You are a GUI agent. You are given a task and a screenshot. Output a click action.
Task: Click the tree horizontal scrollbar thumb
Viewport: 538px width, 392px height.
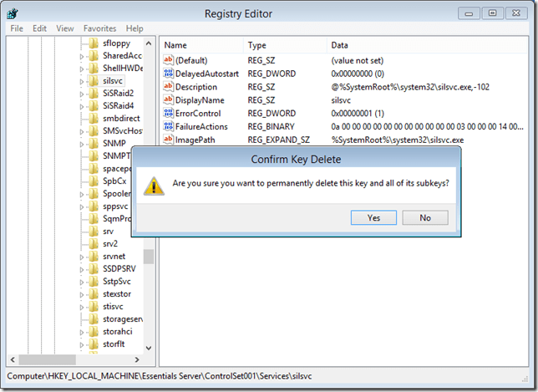coord(48,359)
